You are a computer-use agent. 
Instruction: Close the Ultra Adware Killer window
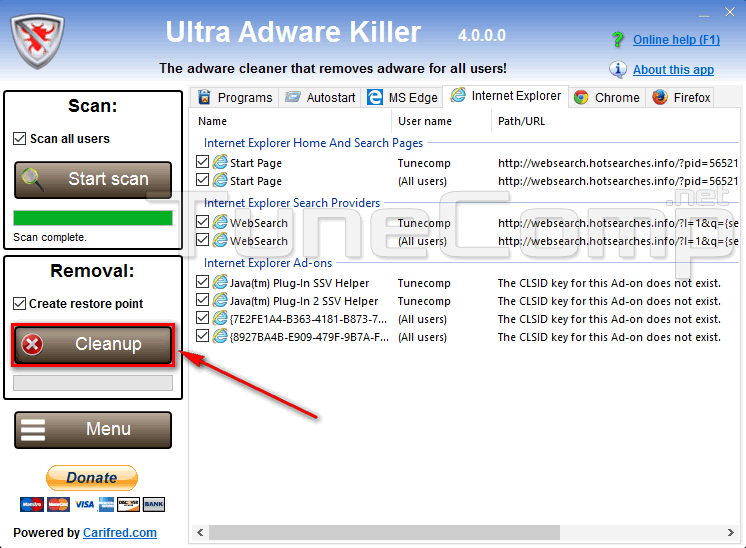(x=730, y=12)
